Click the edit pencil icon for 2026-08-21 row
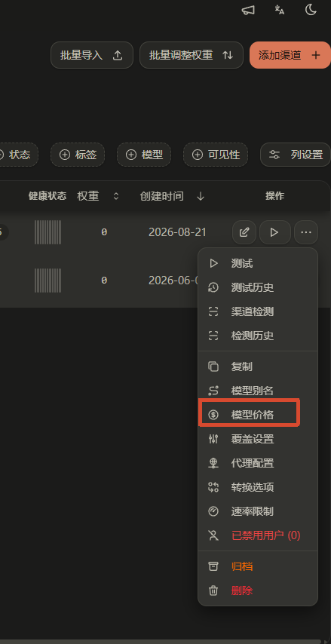 (244, 232)
